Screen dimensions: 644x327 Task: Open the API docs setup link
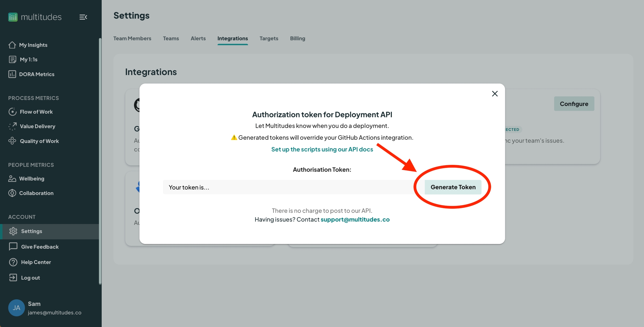tap(322, 149)
